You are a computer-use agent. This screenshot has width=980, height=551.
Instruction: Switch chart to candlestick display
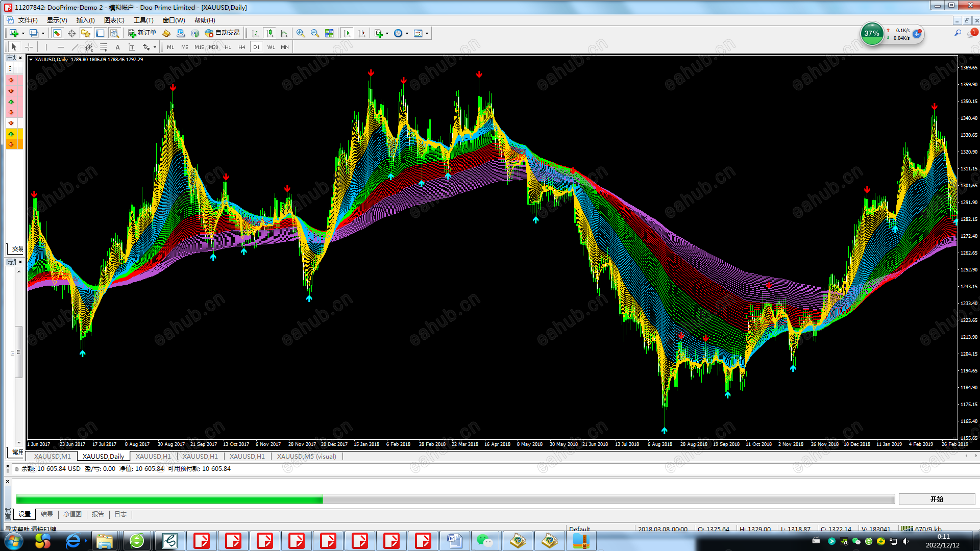click(269, 33)
